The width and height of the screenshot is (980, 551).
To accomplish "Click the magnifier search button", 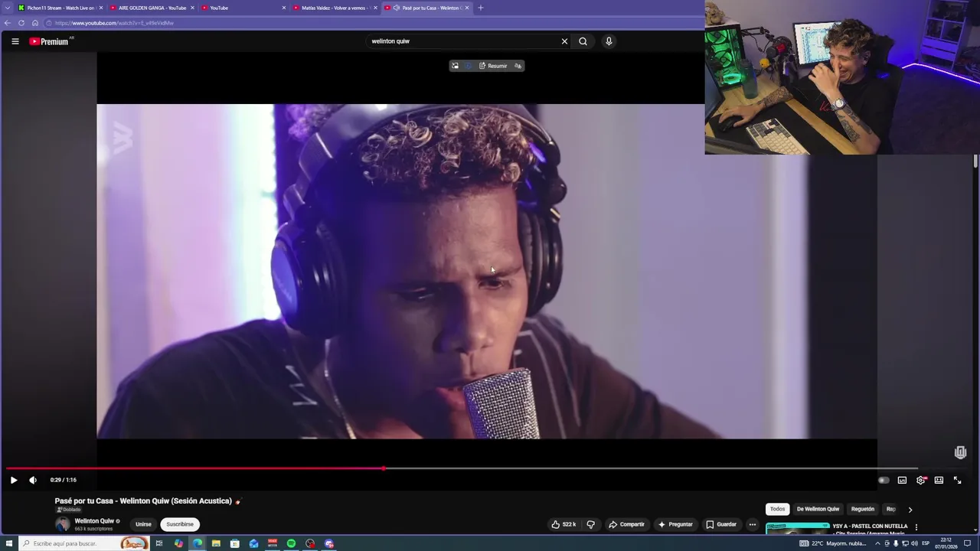I will coord(583,41).
